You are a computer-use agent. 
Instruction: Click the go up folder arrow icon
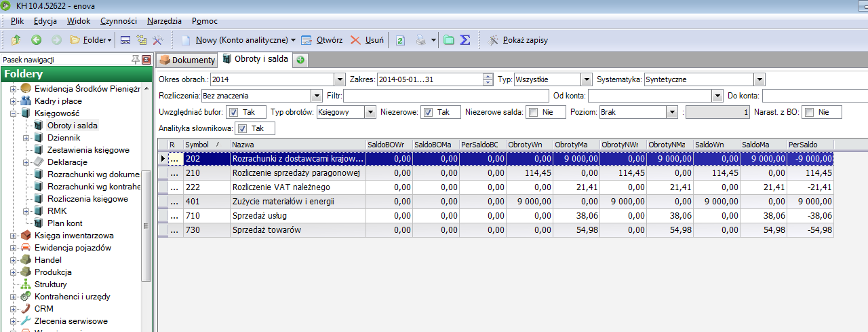click(x=16, y=40)
